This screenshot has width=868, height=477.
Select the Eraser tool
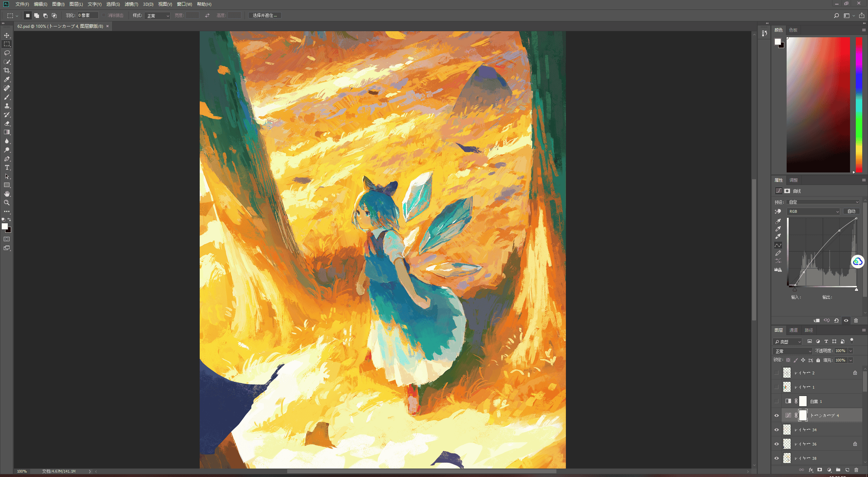tap(7, 123)
